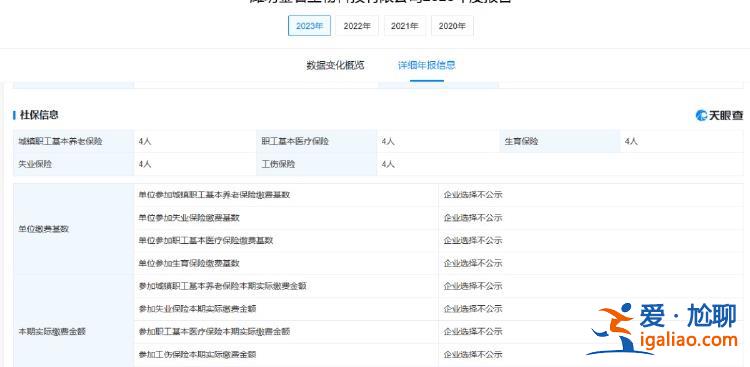Click 企业选择不公示 for 参加失业保险本期实际缴费金额
750x367 pixels.
[473, 309]
